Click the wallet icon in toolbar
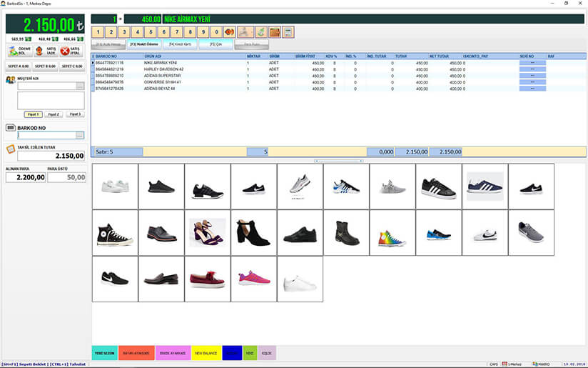 click(274, 32)
